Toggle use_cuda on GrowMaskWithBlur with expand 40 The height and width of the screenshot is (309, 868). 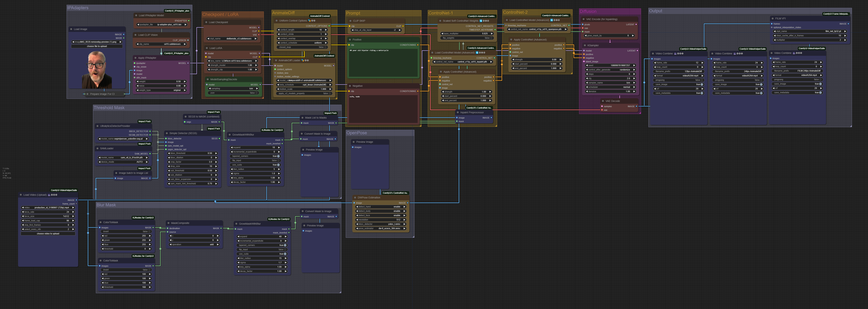click(263, 254)
